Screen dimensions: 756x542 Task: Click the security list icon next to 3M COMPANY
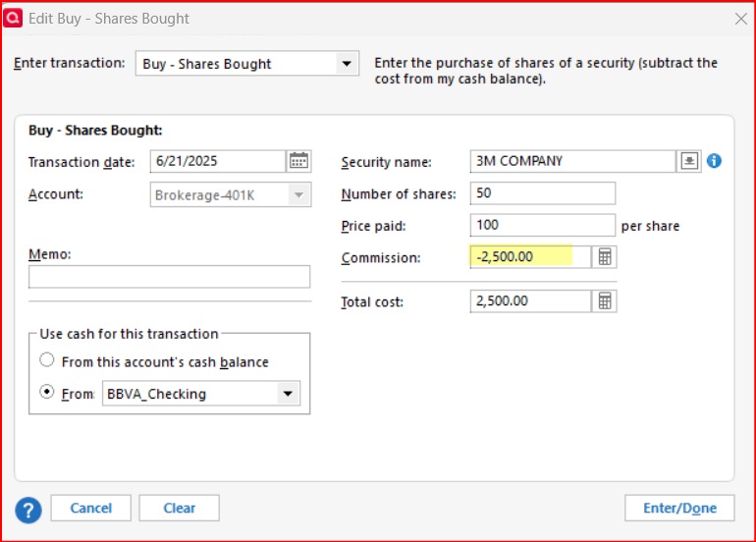pyautogui.click(x=689, y=161)
